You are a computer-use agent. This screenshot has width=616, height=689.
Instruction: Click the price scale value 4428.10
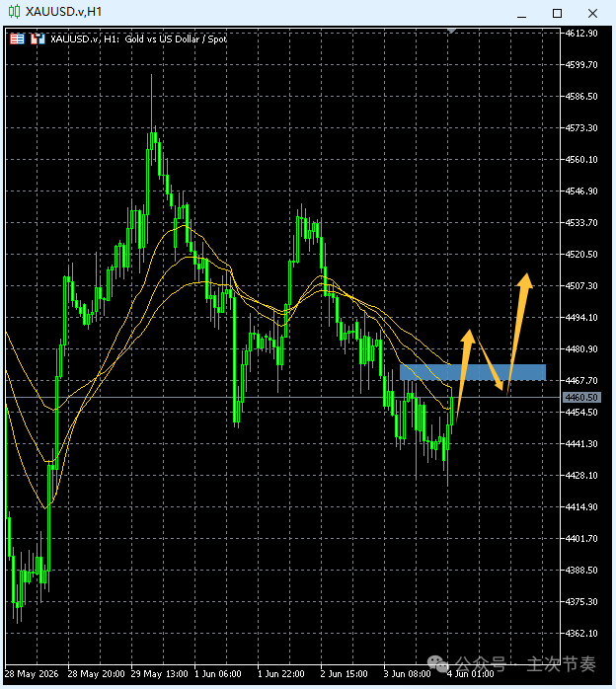(x=581, y=476)
